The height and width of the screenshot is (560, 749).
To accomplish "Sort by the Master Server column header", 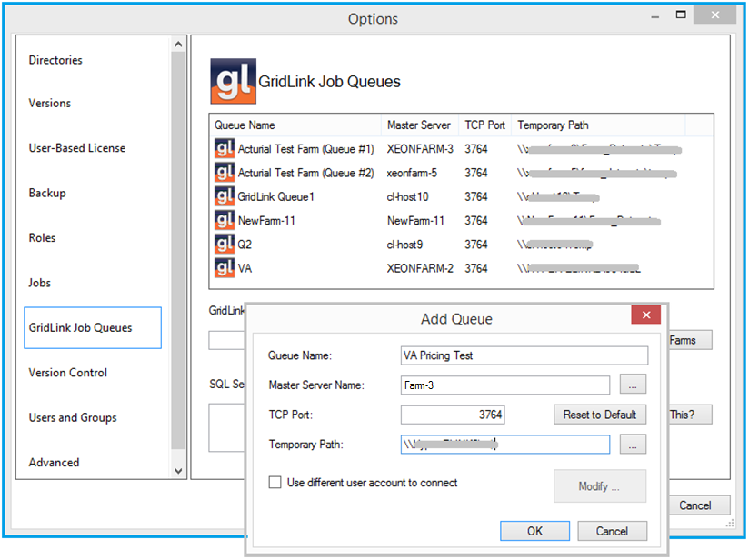I will [420, 125].
